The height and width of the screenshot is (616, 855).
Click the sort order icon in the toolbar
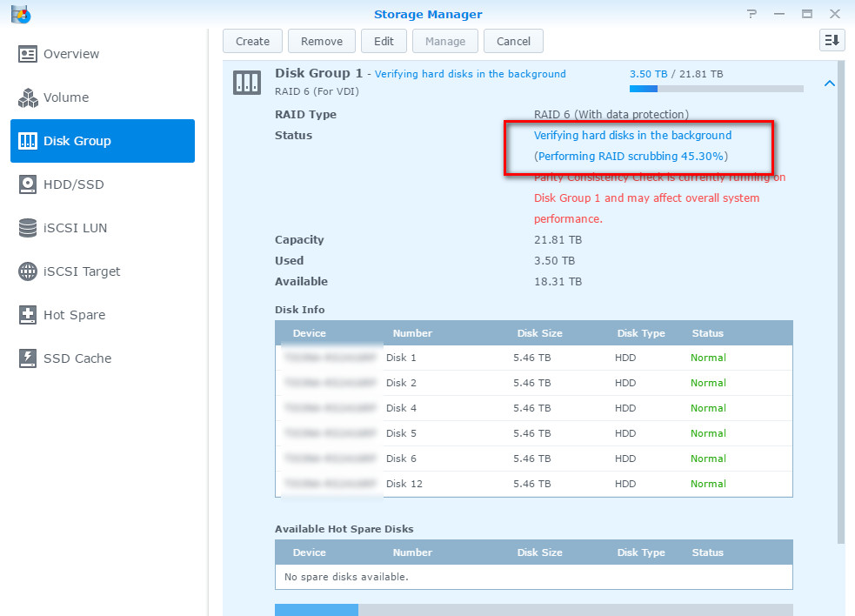point(832,40)
